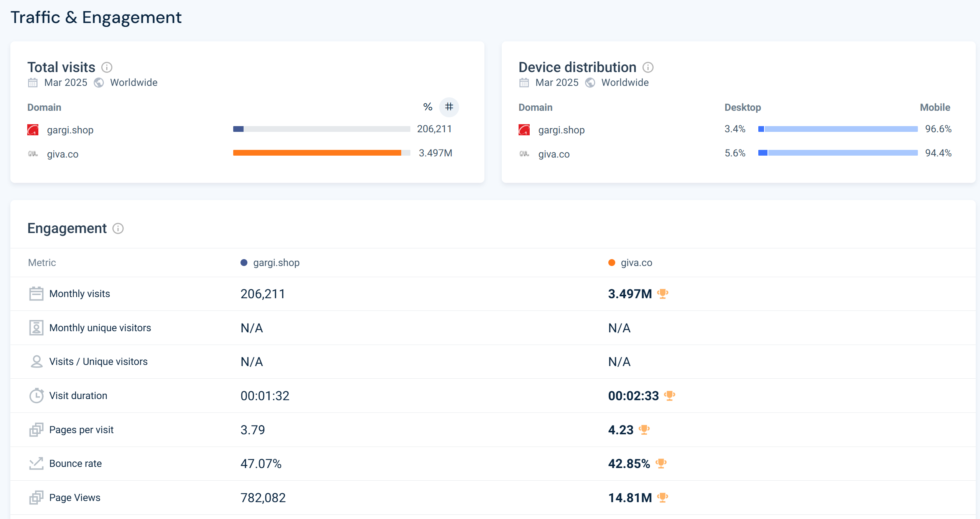Click gargi.shop's 00:01:32 visit duration
The image size is (980, 519).
pos(265,396)
